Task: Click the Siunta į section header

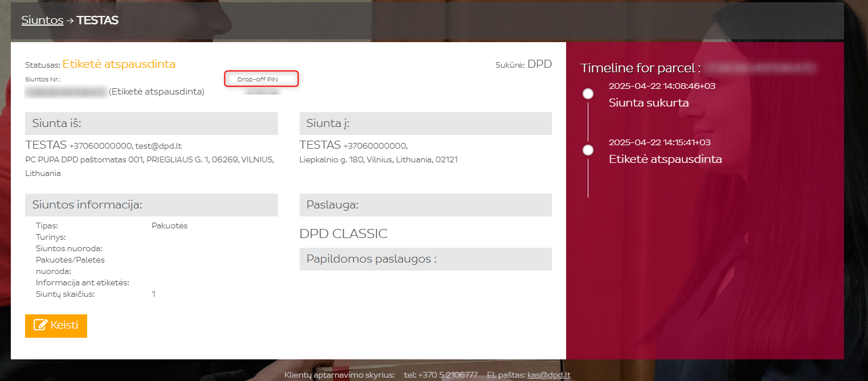Action: pyautogui.click(x=425, y=124)
